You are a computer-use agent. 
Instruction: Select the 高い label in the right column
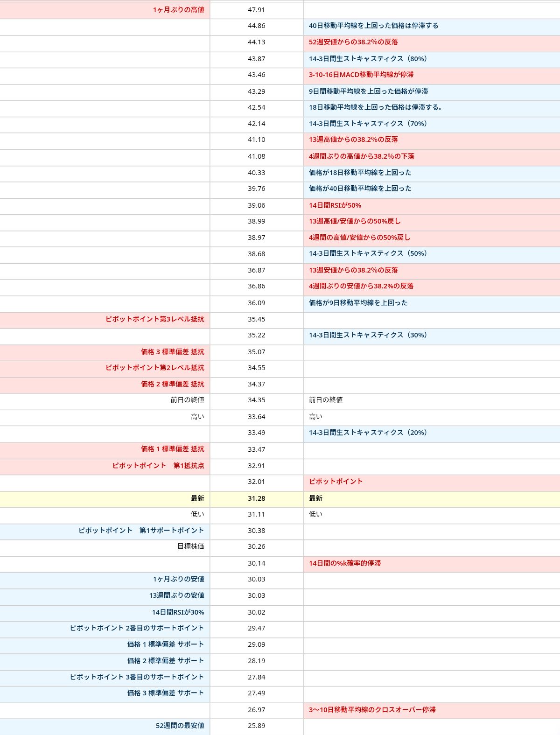(315, 417)
